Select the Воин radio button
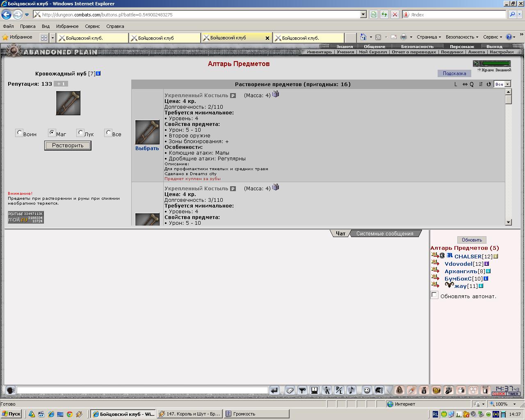 point(19,132)
